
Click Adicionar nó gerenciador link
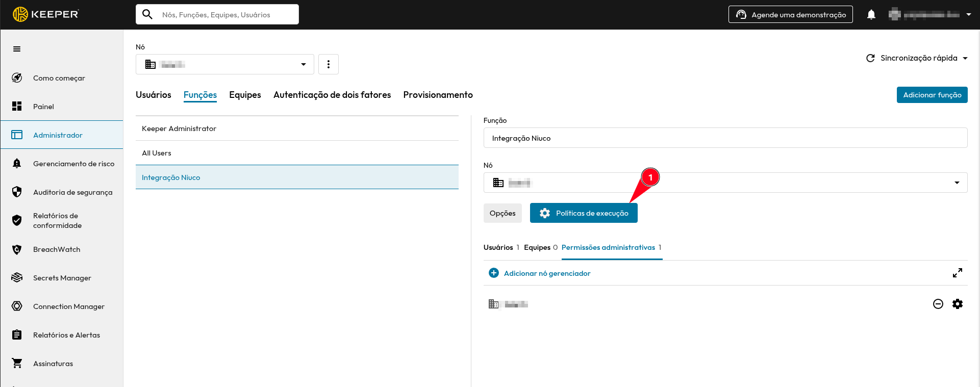pos(547,273)
